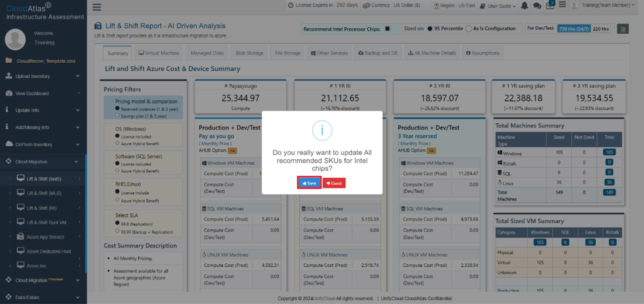Screen dimensions: 644x304
Task: Expand OnPrem Inventory menu
Action: coord(43,144)
